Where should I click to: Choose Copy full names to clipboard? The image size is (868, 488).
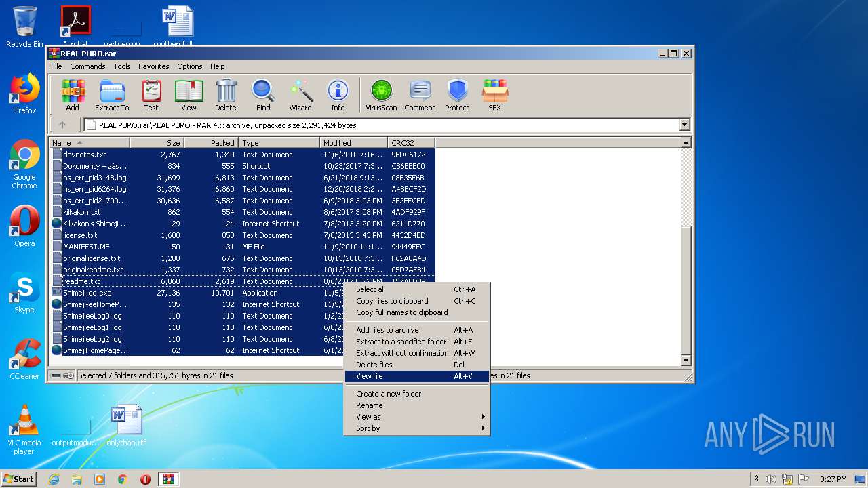[416, 312]
